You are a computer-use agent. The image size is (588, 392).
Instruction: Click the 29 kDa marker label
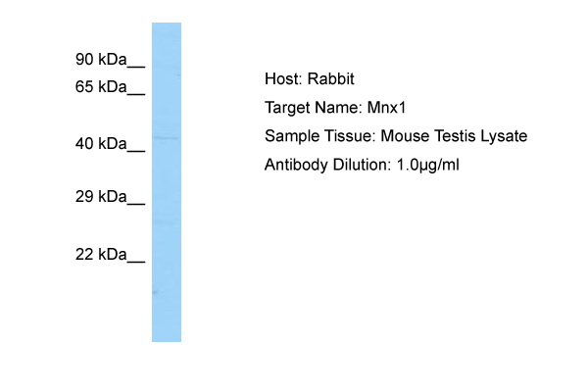click(110, 197)
